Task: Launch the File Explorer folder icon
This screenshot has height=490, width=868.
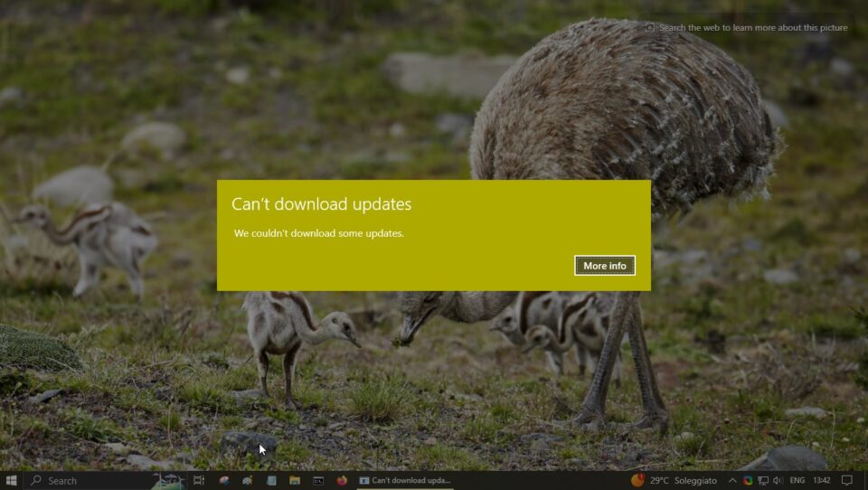Action: coord(295,481)
